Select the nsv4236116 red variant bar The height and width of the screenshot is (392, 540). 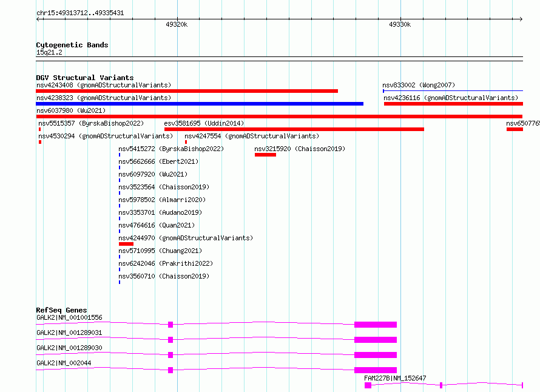454,104
